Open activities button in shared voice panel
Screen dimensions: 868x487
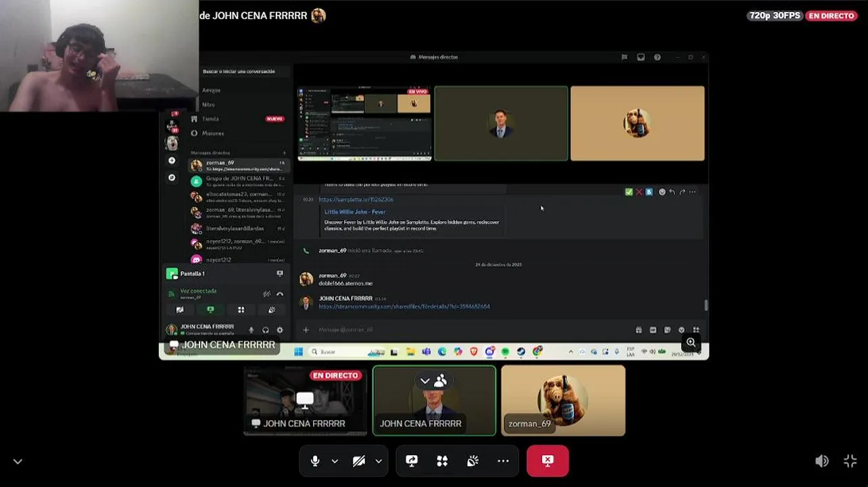(241, 310)
